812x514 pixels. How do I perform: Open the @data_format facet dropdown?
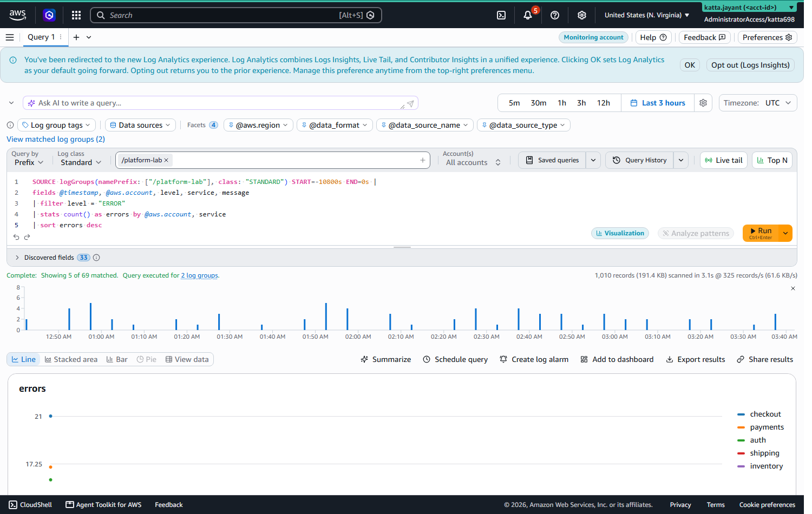pos(335,125)
